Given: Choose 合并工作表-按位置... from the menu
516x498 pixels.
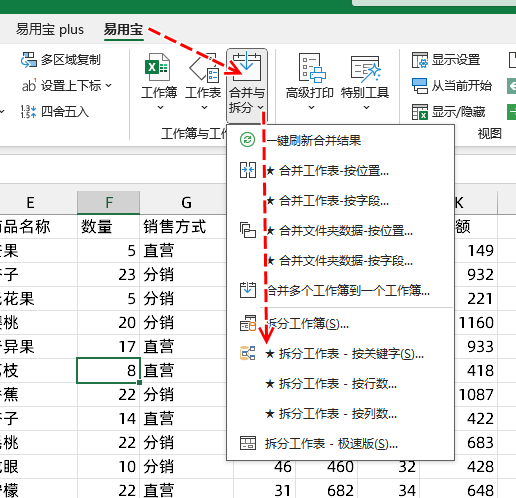Looking at the screenshot, I should [x=340, y=171].
